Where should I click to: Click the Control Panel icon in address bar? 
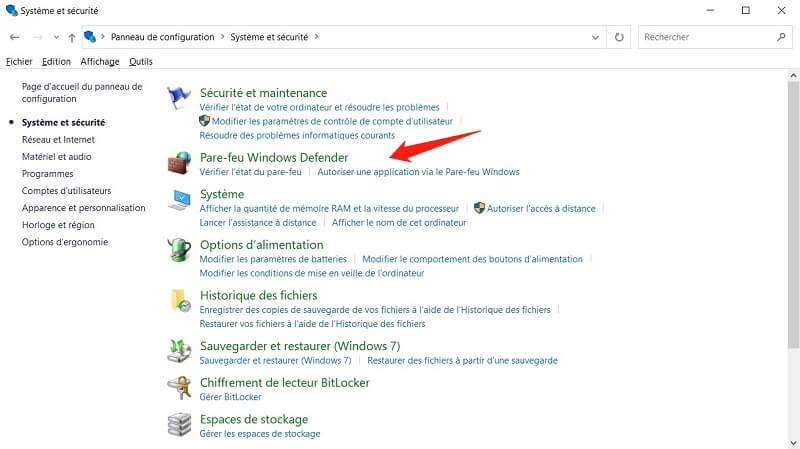point(90,37)
